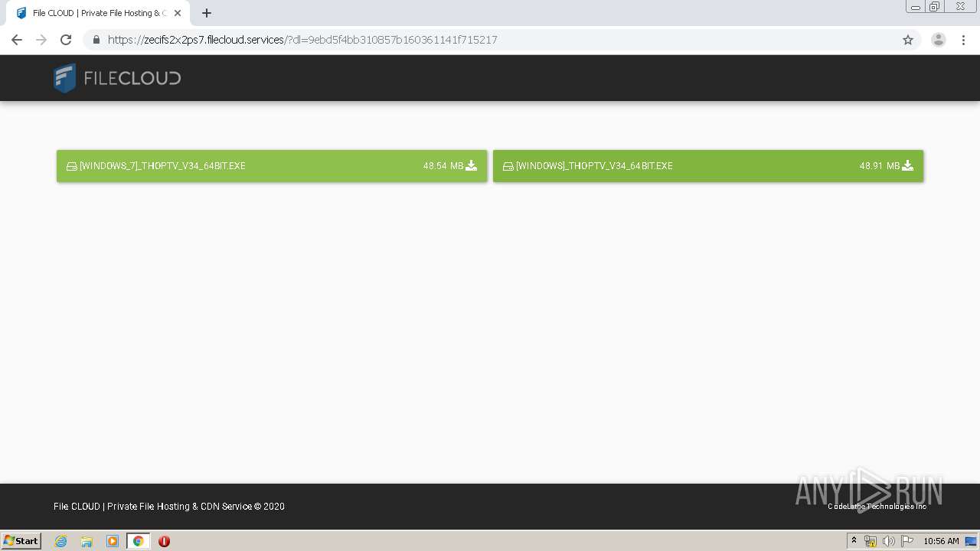The height and width of the screenshot is (551, 980).
Task: Click footer text File CLOUD Private File Hosting
Action: pos(169,507)
